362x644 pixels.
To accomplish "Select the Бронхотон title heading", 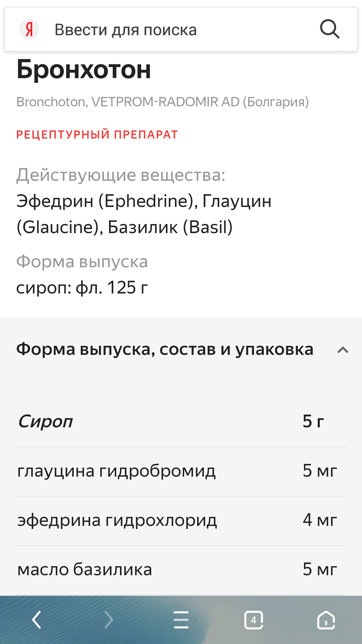I will coord(84,69).
